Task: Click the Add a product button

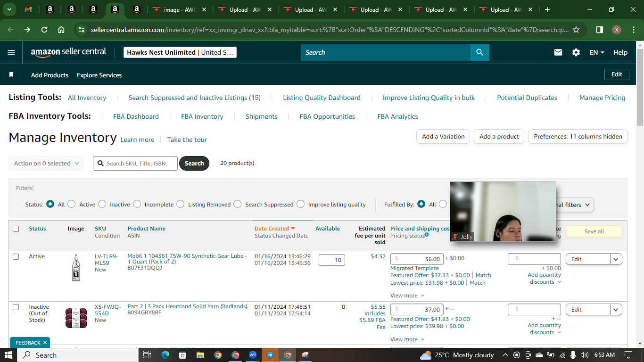Action: coord(499,136)
